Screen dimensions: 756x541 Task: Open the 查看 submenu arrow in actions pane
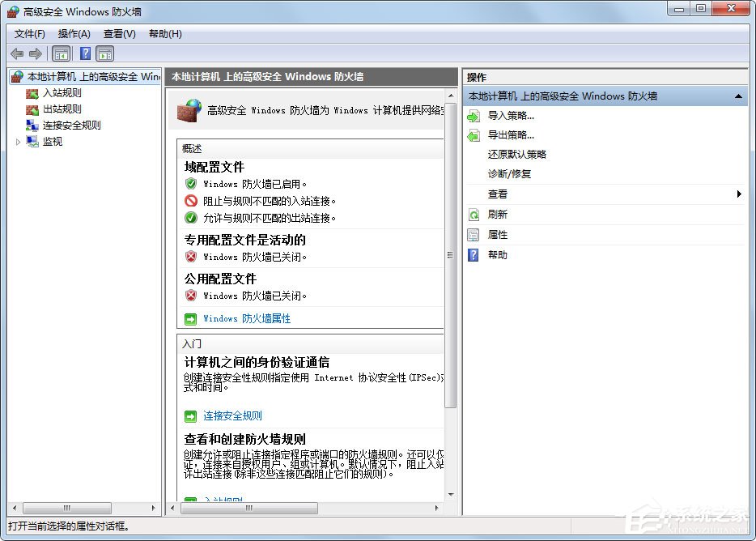point(737,194)
